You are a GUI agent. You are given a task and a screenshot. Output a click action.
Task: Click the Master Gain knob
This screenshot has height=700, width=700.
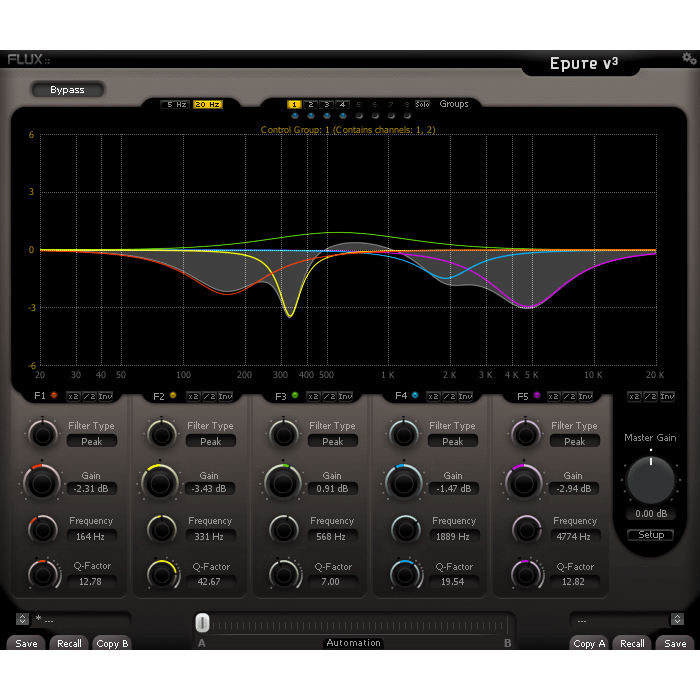coord(650,480)
